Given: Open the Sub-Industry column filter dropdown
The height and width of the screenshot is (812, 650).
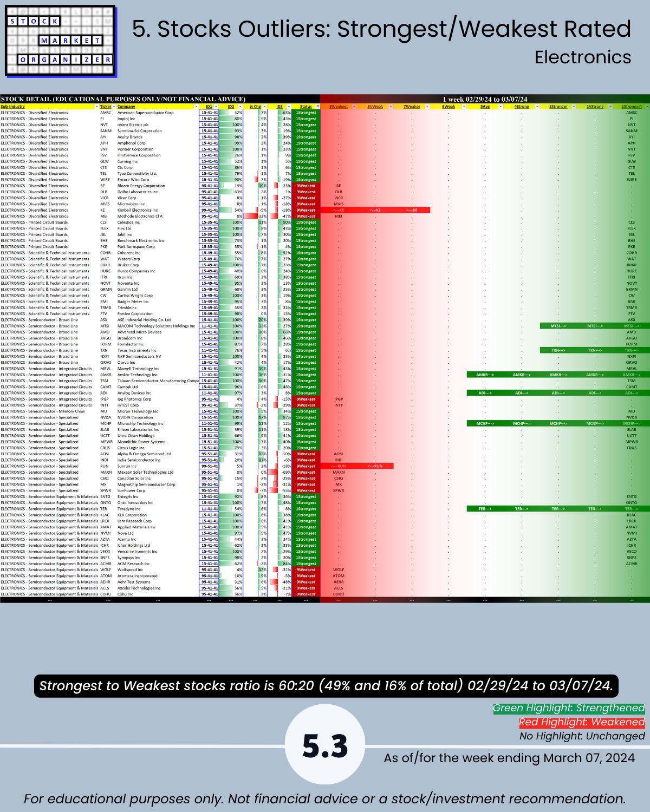Looking at the screenshot, I should [x=96, y=107].
